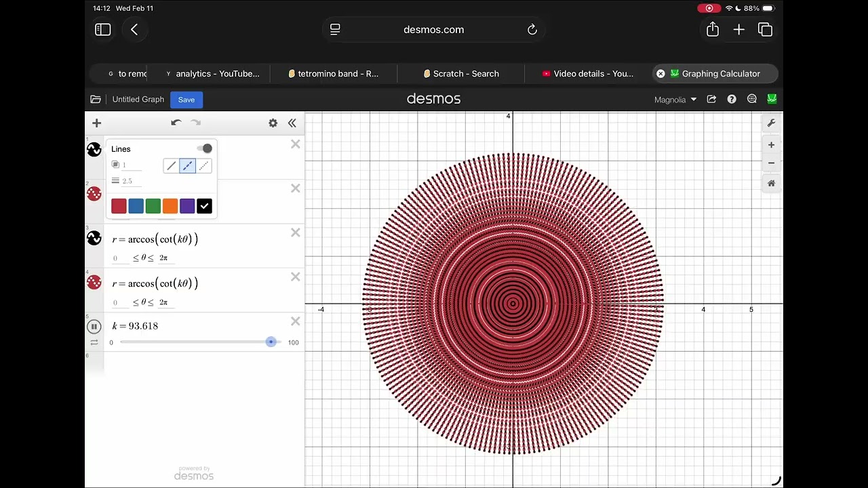Viewport: 868px width, 488px height.
Task: Select the dashed line style
Action: (187, 165)
